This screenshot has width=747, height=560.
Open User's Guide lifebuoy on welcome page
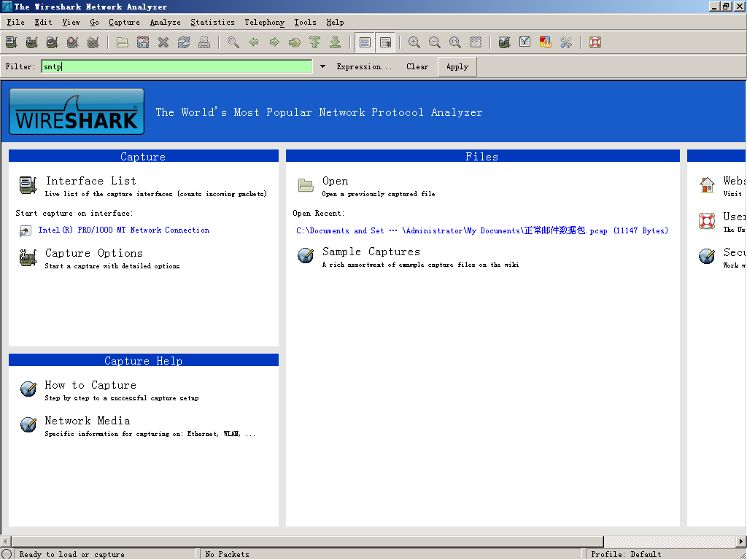click(x=707, y=220)
